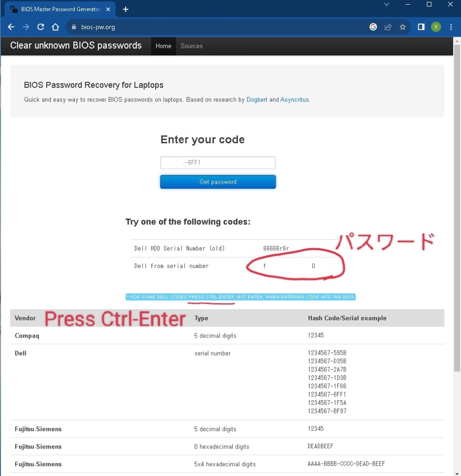
Task: Open the Sources navigation item
Action: point(191,46)
